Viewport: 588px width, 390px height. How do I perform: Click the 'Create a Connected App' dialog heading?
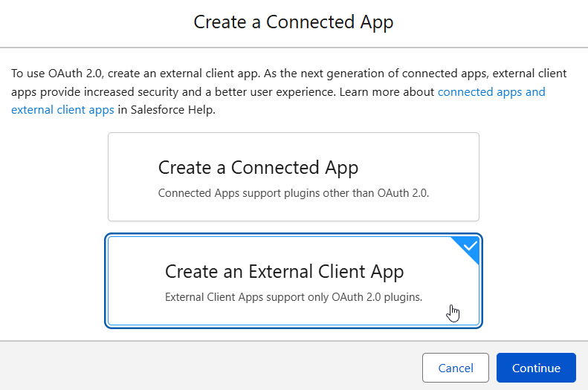click(x=293, y=22)
